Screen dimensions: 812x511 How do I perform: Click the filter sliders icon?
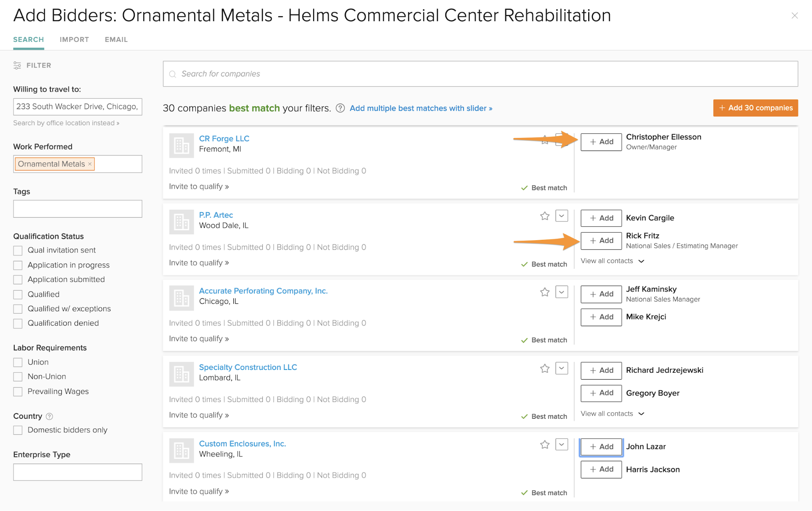point(17,65)
